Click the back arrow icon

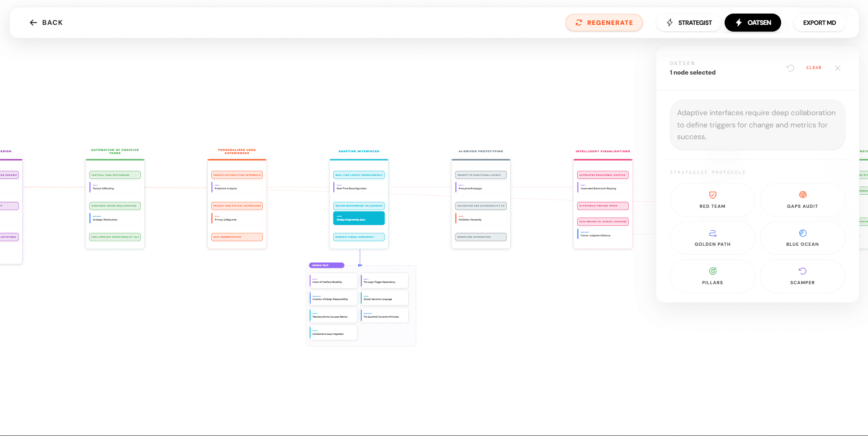pyautogui.click(x=33, y=22)
